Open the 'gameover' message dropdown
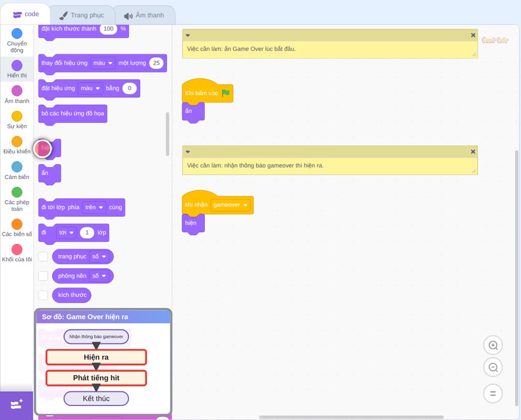Viewport: 521px width, 420px height. pos(231,205)
